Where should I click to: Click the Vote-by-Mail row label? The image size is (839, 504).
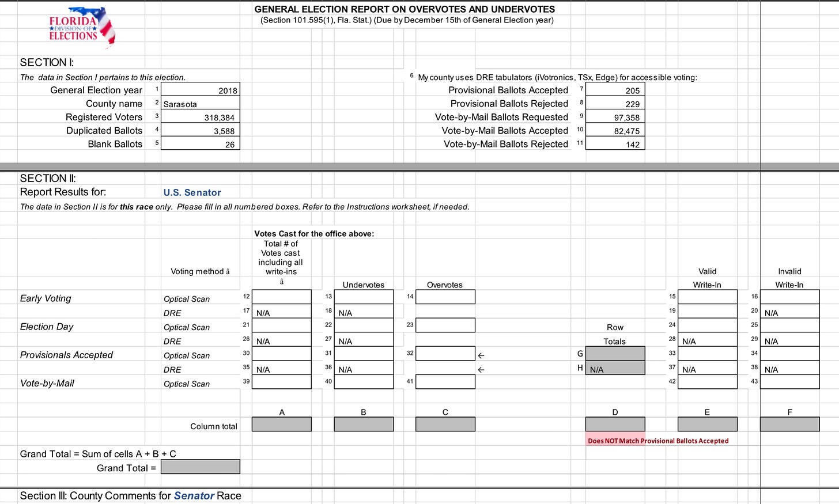47,383
